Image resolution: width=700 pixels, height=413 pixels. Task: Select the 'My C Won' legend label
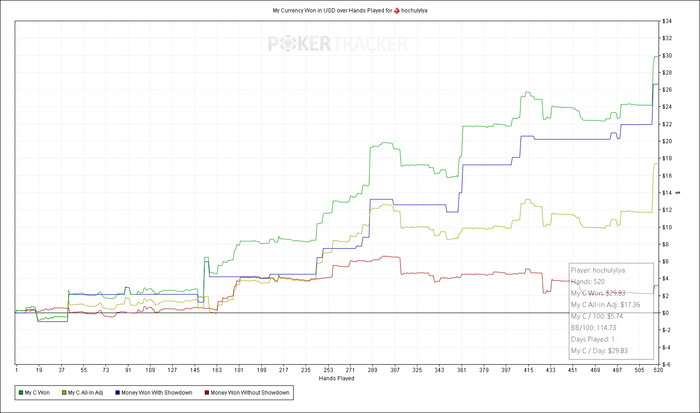(x=37, y=393)
